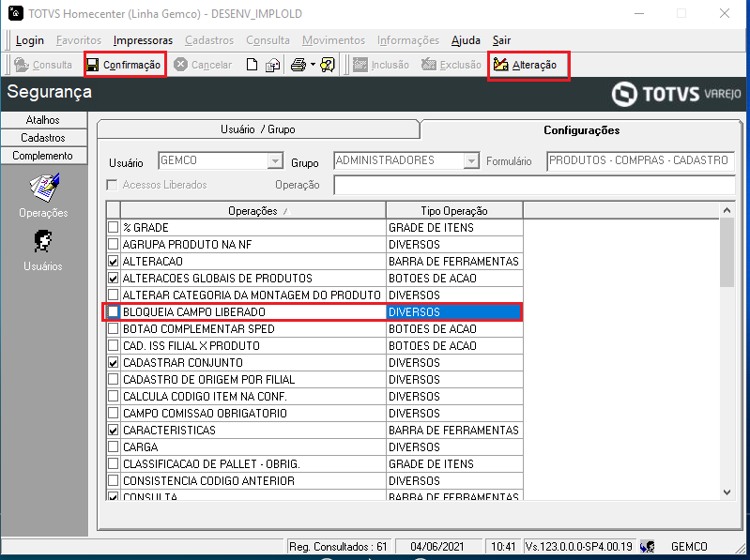
Task: Click the printer icon in toolbar
Action: coord(298,65)
